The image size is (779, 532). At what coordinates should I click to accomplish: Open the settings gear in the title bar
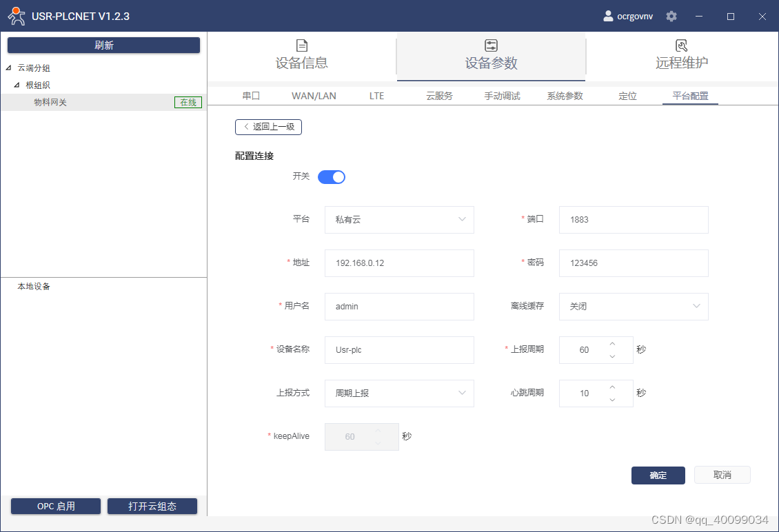coord(671,16)
